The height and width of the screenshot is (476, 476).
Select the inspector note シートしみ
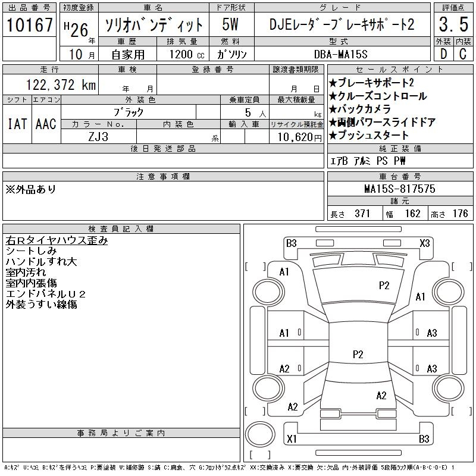click(x=31, y=251)
